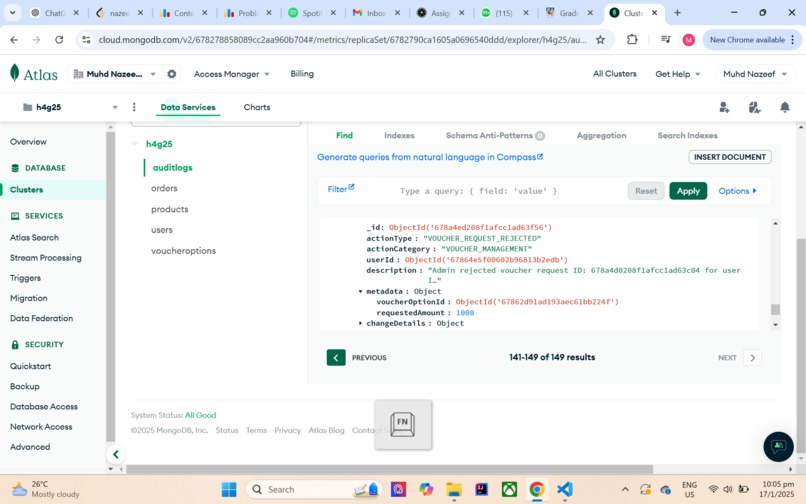Screen dimensions: 806x504
Task: Open weather widget showing 26°C
Action: point(46,489)
